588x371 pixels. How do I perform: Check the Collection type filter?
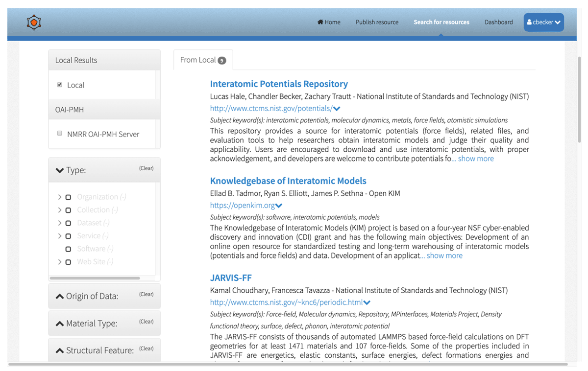[68, 210]
